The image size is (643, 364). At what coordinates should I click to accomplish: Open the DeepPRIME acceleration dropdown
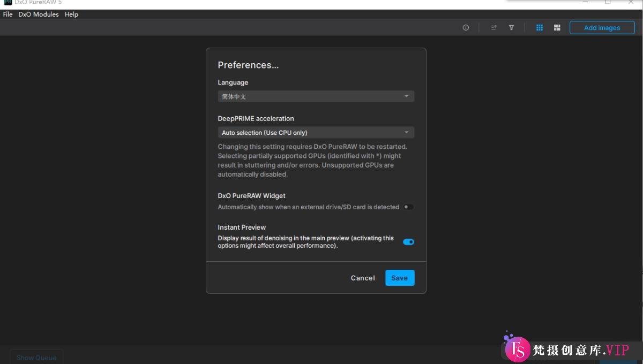tap(316, 132)
